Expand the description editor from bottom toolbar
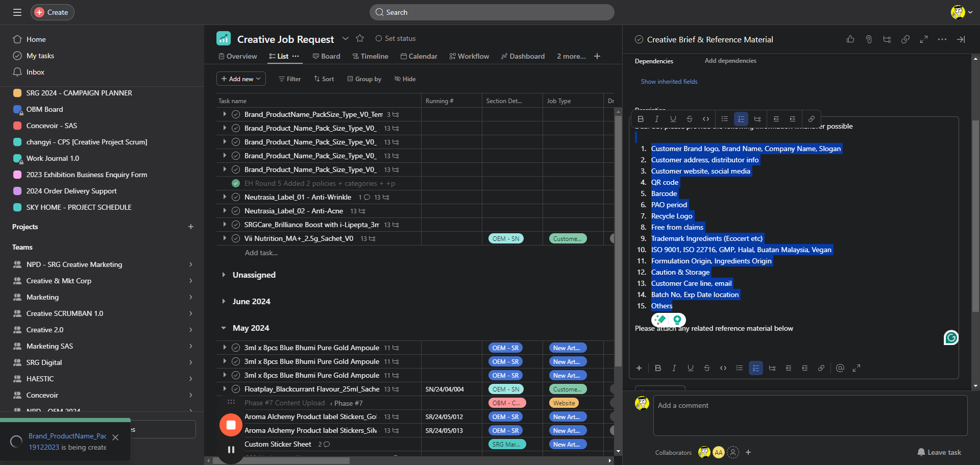This screenshot has width=980, height=465. point(856,368)
